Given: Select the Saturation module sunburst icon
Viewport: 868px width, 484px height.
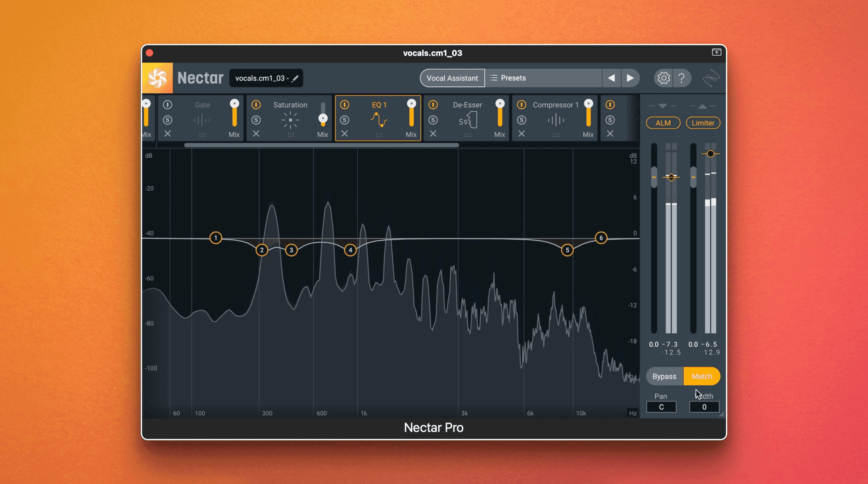Looking at the screenshot, I should tap(290, 120).
